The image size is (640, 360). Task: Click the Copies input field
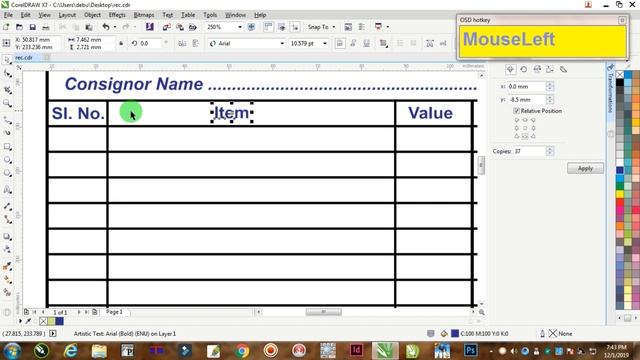pos(529,151)
